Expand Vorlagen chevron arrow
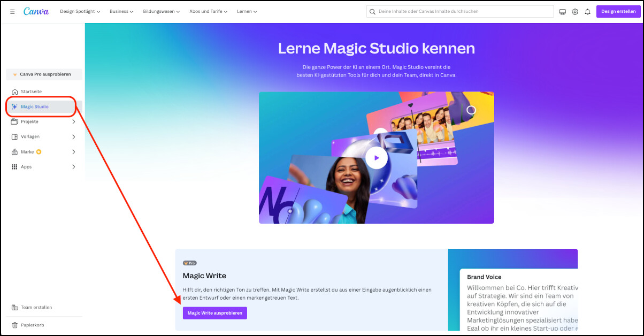The width and height of the screenshot is (644, 336). click(x=74, y=136)
